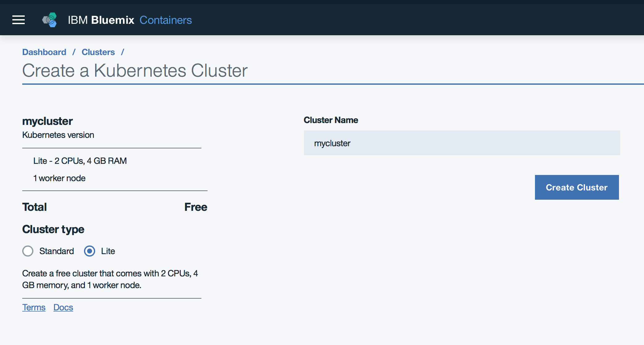Click the Lite radio label text

click(x=108, y=251)
